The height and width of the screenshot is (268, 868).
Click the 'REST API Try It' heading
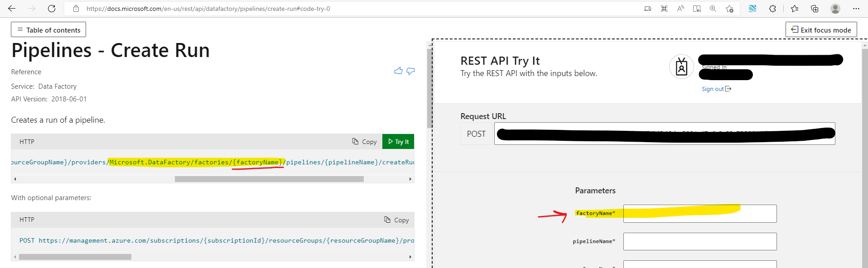[500, 61]
